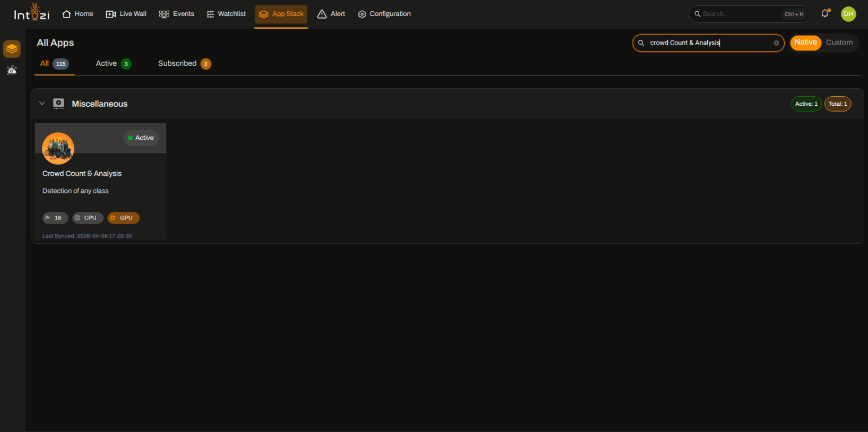The height and width of the screenshot is (432, 868).
Task: Open the Alert page
Action: click(x=331, y=14)
